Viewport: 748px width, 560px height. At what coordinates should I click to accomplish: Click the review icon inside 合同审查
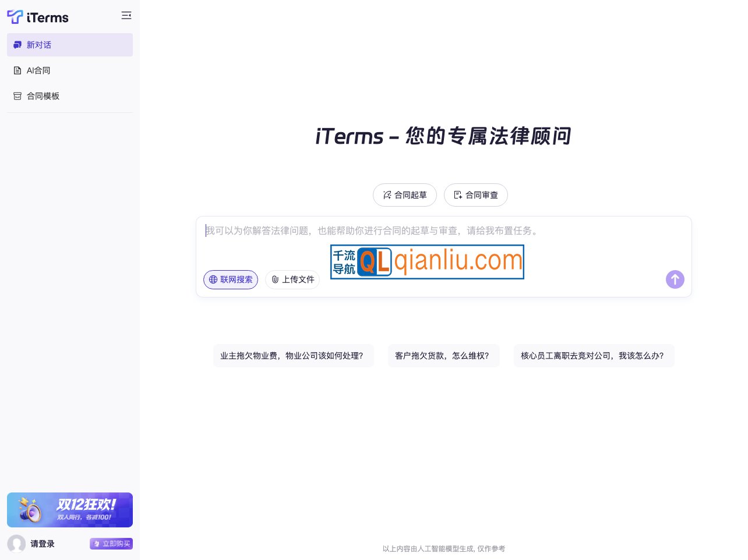click(458, 195)
